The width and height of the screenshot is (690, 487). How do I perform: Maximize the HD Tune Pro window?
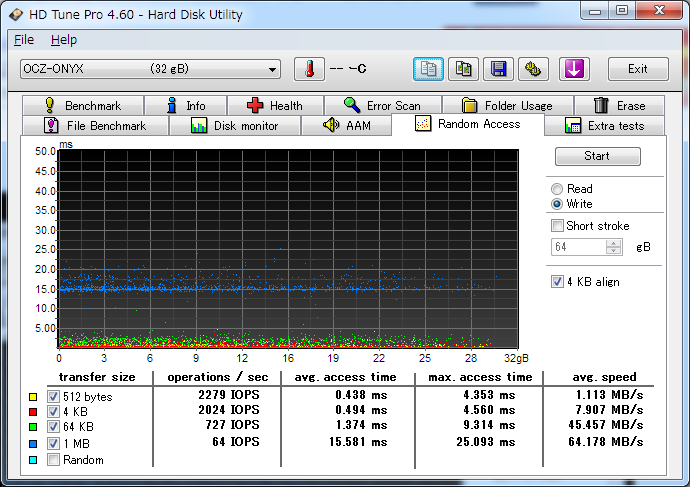622,11
